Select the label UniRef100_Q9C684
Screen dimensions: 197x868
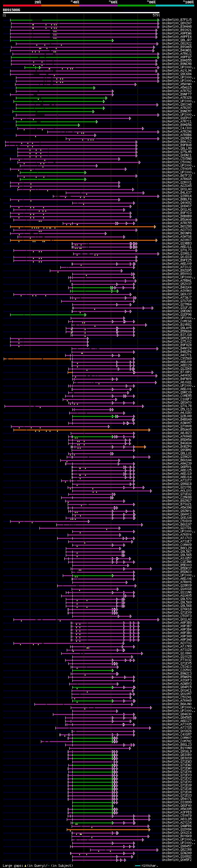pyautogui.click(x=177, y=74)
